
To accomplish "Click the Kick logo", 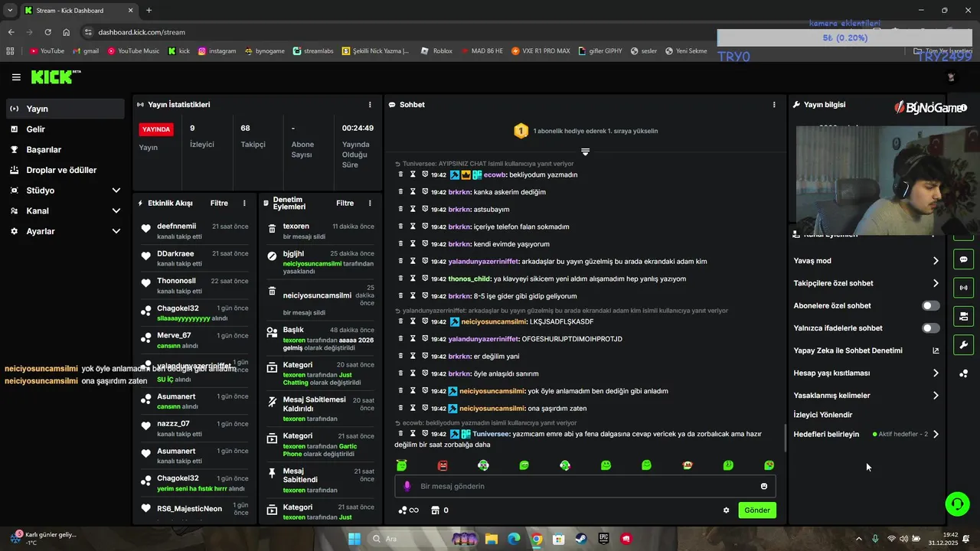I will pyautogui.click(x=55, y=77).
